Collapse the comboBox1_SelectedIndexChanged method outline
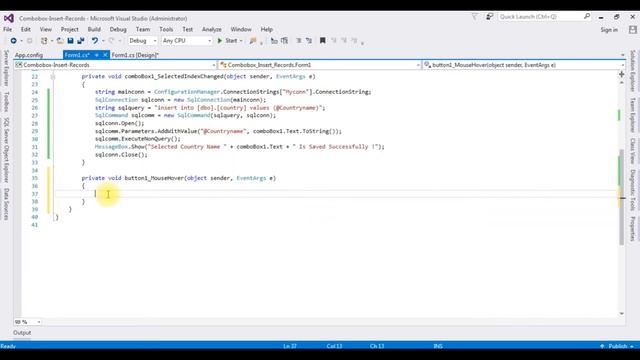This screenshot has width=640, height=360. (53, 76)
